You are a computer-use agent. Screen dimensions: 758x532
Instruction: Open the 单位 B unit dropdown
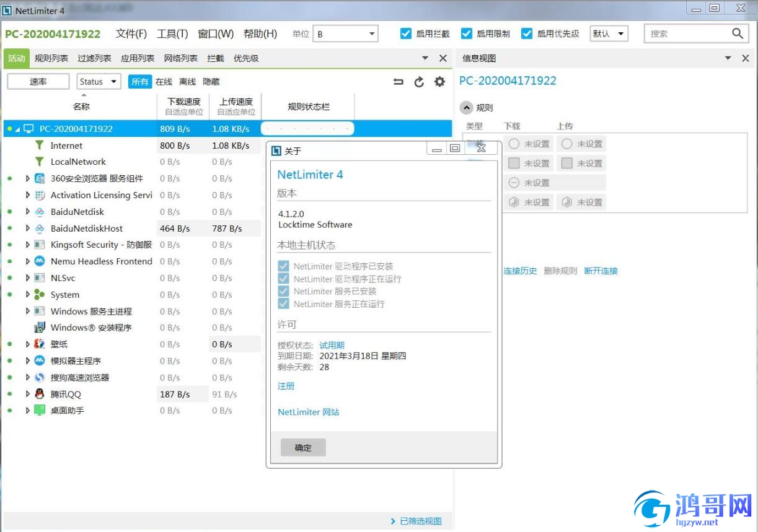(345, 34)
